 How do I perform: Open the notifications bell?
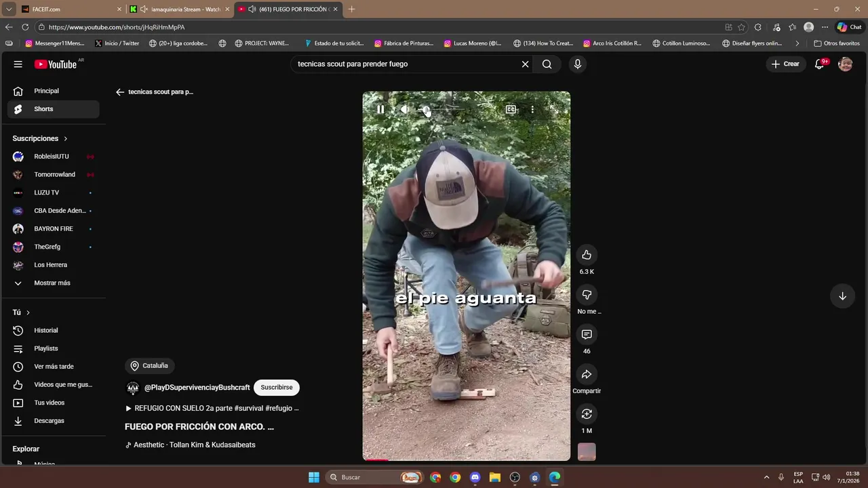[819, 64]
